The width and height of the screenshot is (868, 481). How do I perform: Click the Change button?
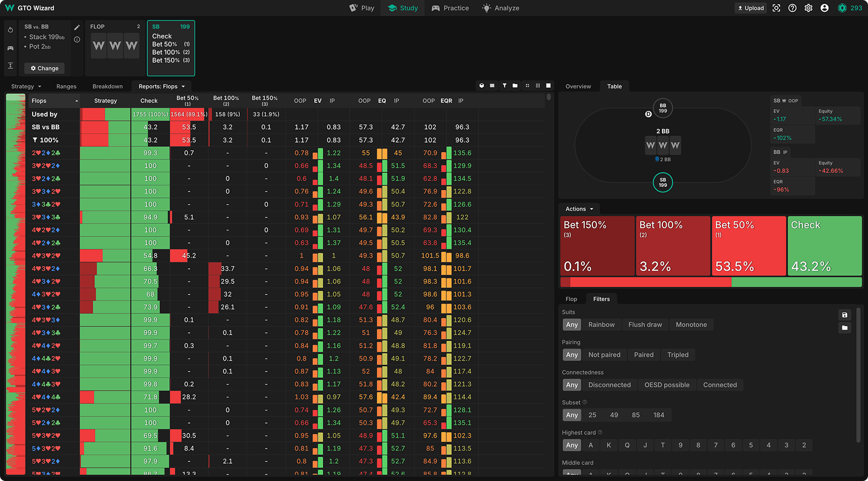[44, 68]
